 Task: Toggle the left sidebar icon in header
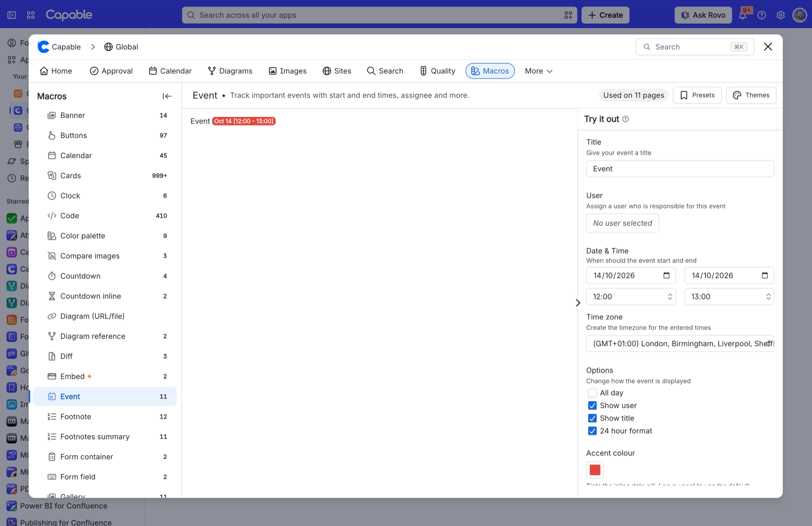coord(12,15)
